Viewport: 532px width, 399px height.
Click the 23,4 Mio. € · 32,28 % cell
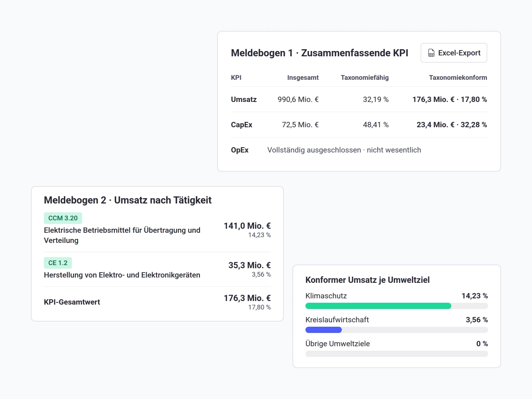click(x=452, y=125)
